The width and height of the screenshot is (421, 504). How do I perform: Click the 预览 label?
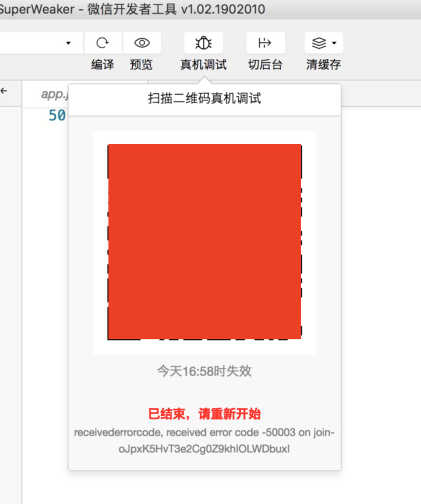141,65
